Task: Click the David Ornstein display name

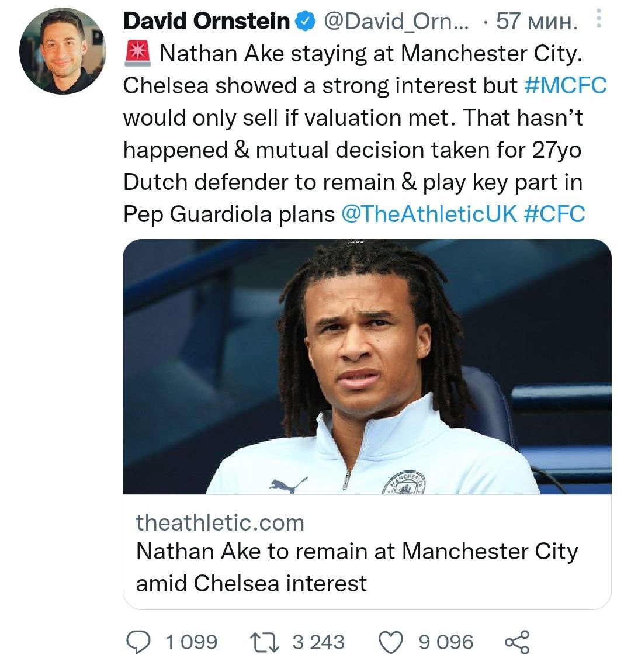Action: click(207, 22)
